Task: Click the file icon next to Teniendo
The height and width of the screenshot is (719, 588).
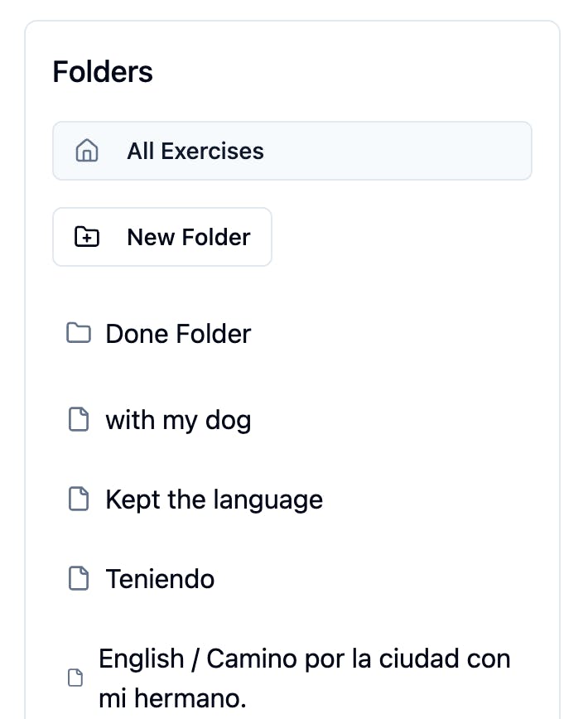Action: (x=79, y=578)
